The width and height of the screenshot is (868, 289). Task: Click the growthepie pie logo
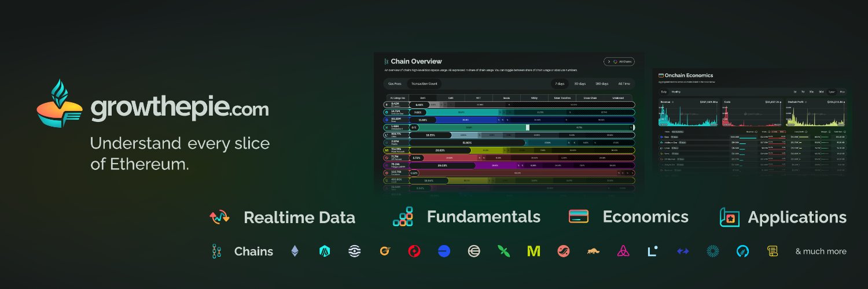[60, 104]
